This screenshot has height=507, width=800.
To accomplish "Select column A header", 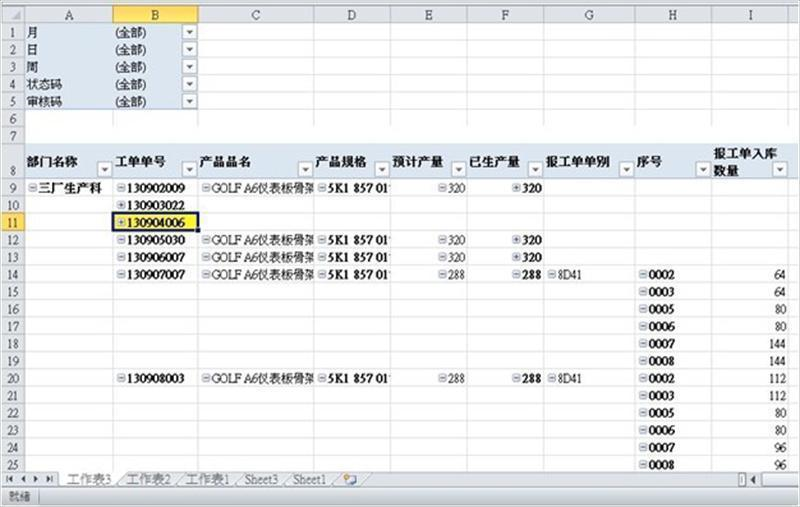I will pos(69,15).
